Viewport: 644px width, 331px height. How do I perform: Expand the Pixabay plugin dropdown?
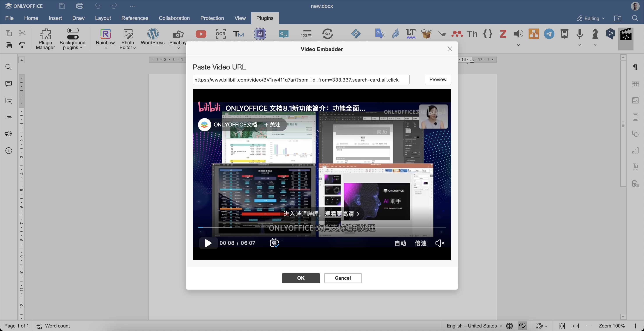[x=177, y=48]
